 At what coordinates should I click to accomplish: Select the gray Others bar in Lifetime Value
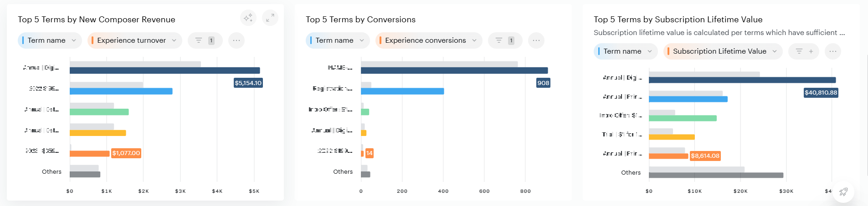point(716,175)
